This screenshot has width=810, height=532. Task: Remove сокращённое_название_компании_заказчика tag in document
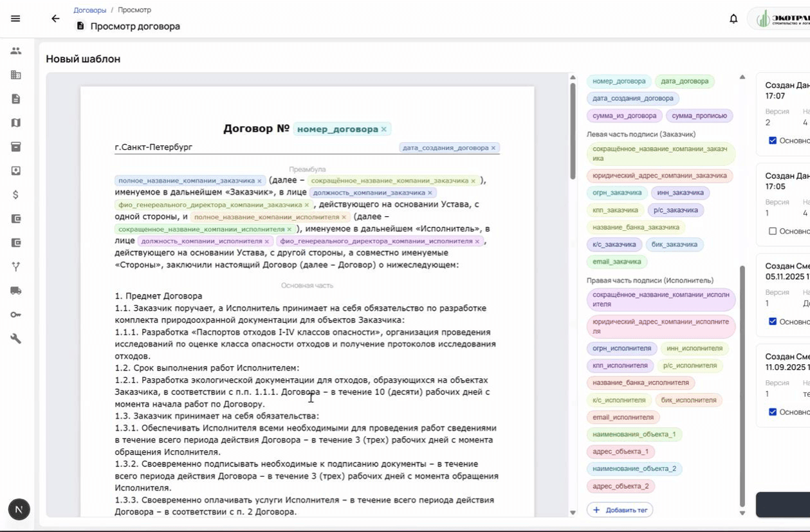[473, 181]
